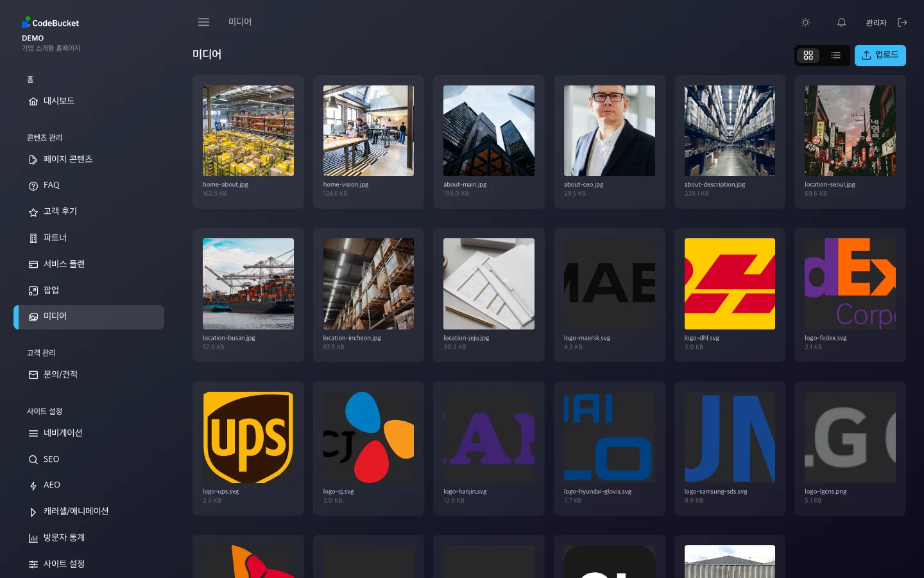Viewport: 924px width, 578px height.
Task: Switch theme using the sun icon
Action: tap(805, 22)
